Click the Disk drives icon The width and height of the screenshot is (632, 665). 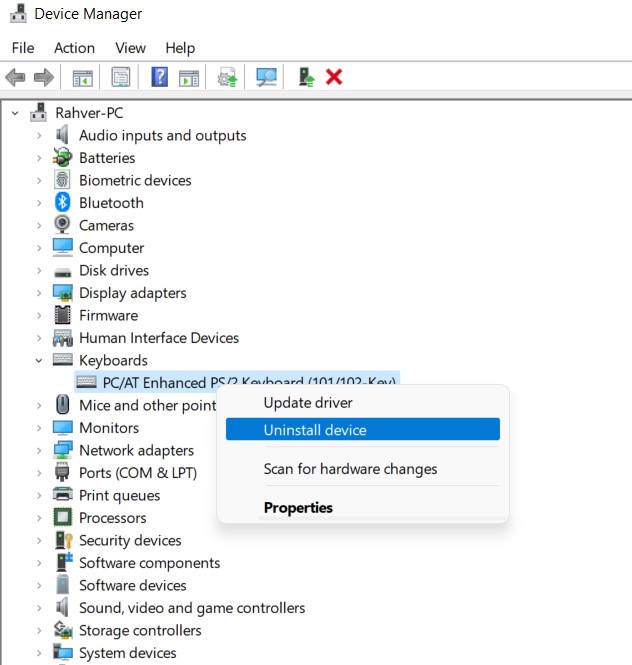pos(63,272)
